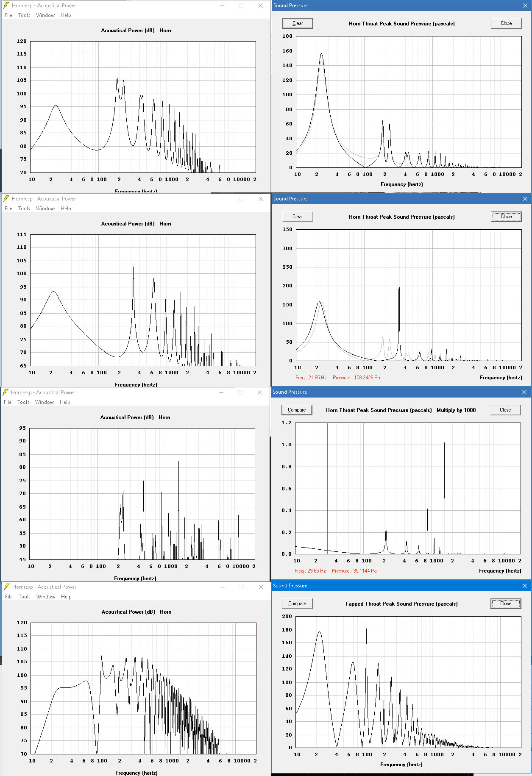532x776 pixels.
Task: Click Close button in Tapped Throat pressure window
Action: (x=505, y=604)
